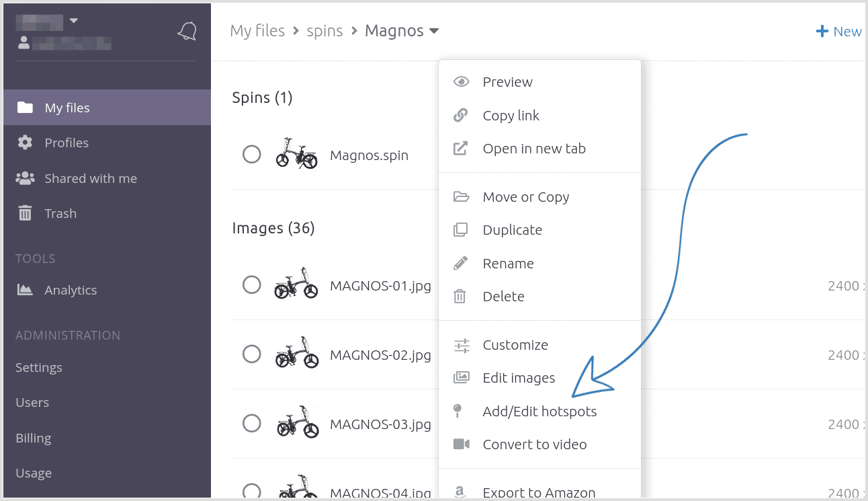The image size is (868, 501).
Task: Select the circle beside MAGNOS-01.jpg
Action: point(252,284)
